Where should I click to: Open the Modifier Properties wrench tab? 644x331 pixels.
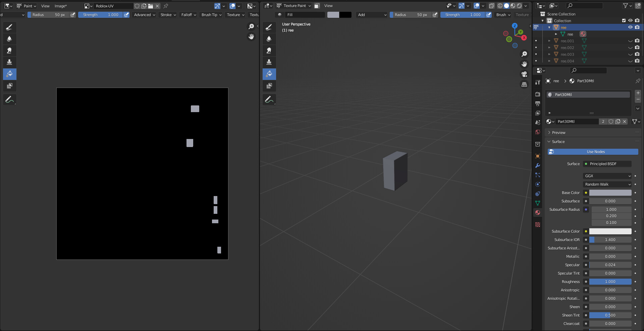pyautogui.click(x=537, y=165)
